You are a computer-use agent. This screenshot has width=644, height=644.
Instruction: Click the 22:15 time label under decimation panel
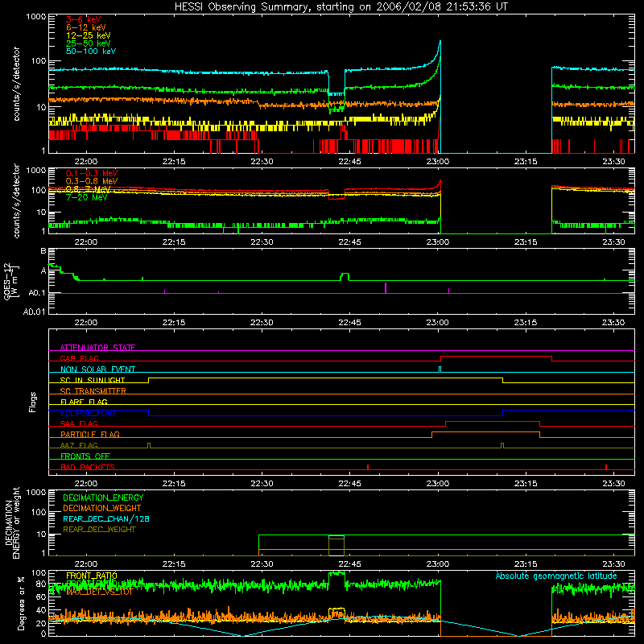point(174,564)
